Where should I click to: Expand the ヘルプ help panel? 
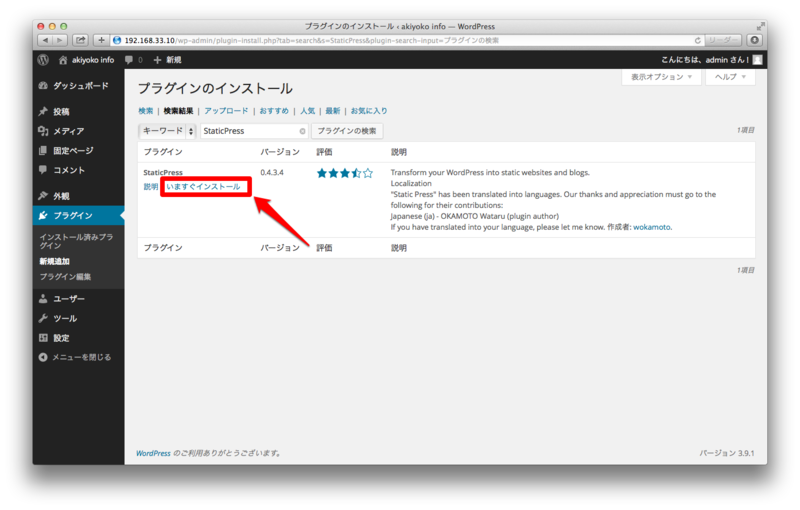click(x=730, y=77)
